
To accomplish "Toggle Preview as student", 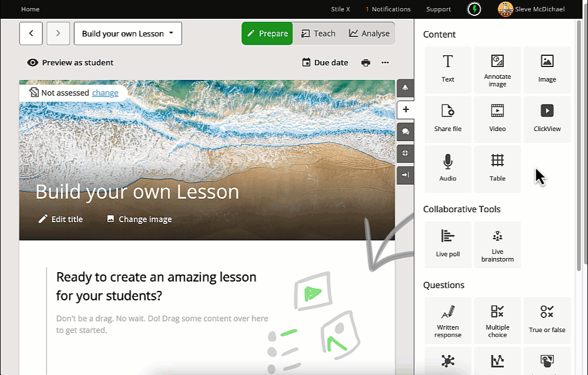I will [x=70, y=63].
